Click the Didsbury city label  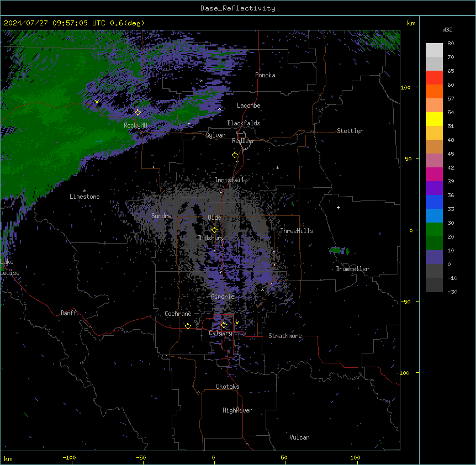pos(211,238)
